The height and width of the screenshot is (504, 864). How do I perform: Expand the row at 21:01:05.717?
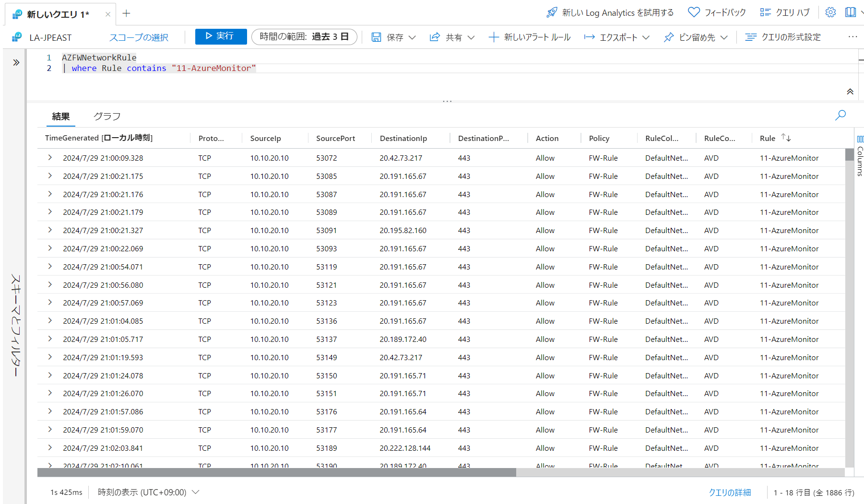click(50, 339)
